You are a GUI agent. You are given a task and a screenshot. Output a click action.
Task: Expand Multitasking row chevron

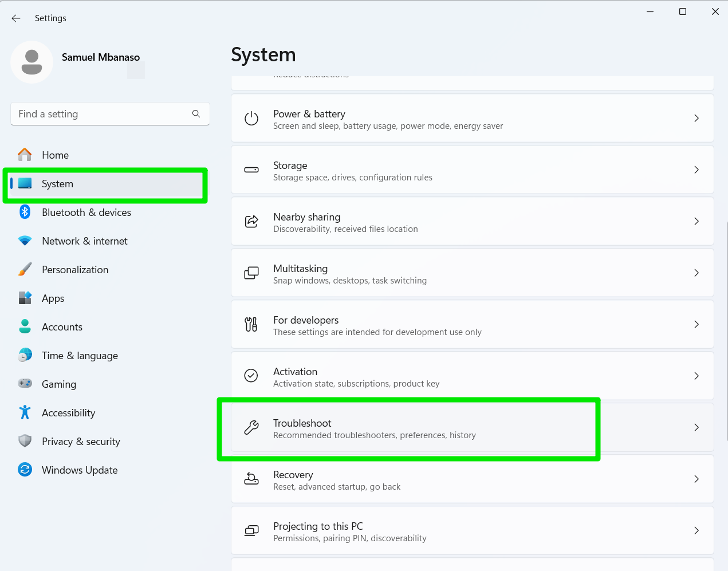pyautogui.click(x=696, y=273)
